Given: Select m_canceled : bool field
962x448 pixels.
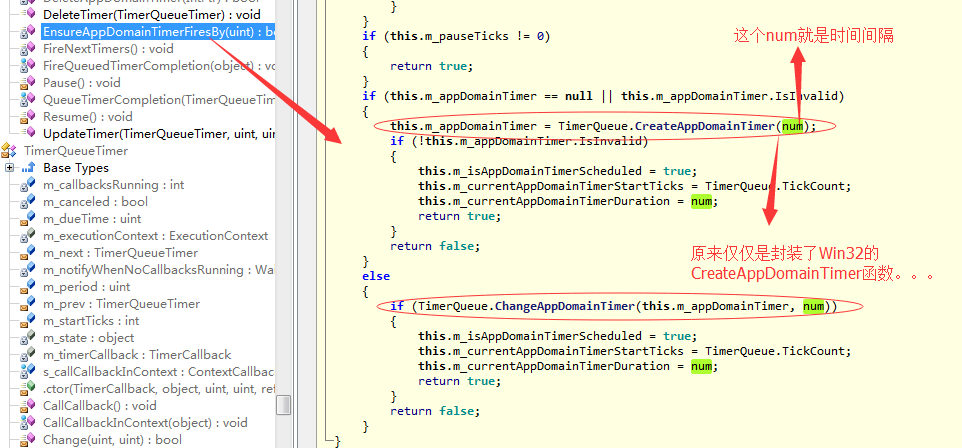Looking at the screenshot, I should (95, 202).
